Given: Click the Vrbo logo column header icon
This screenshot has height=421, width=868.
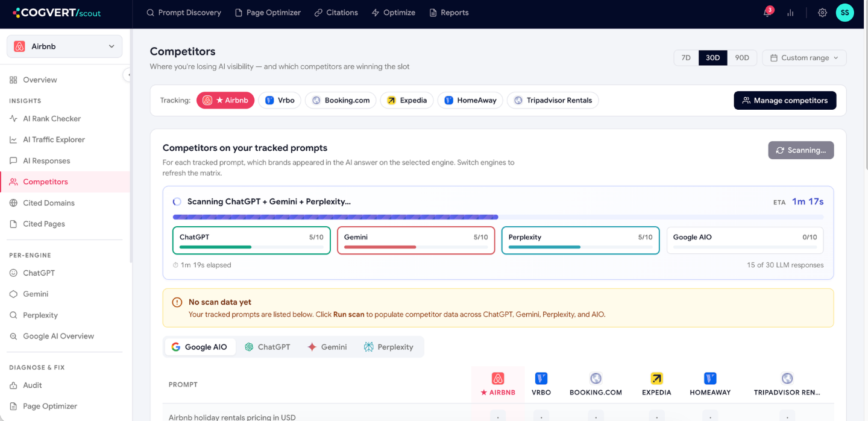Looking at the screenshot, I should [x=541, y=378].
